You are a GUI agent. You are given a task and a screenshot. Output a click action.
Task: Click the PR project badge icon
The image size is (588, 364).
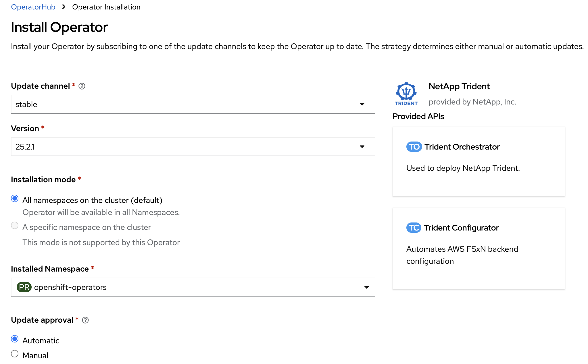[24, 287]
